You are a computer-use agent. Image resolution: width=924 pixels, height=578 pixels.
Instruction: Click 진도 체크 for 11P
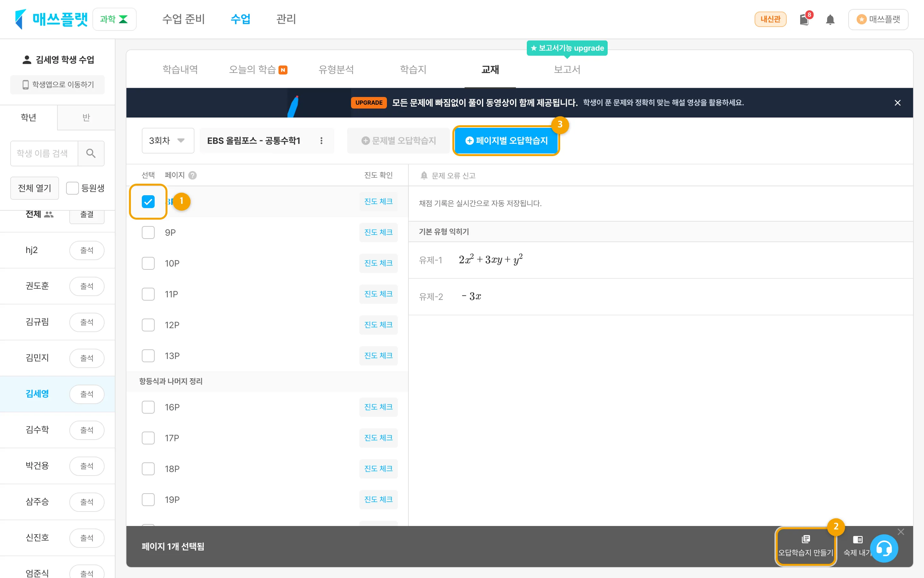tap(378, 294)
